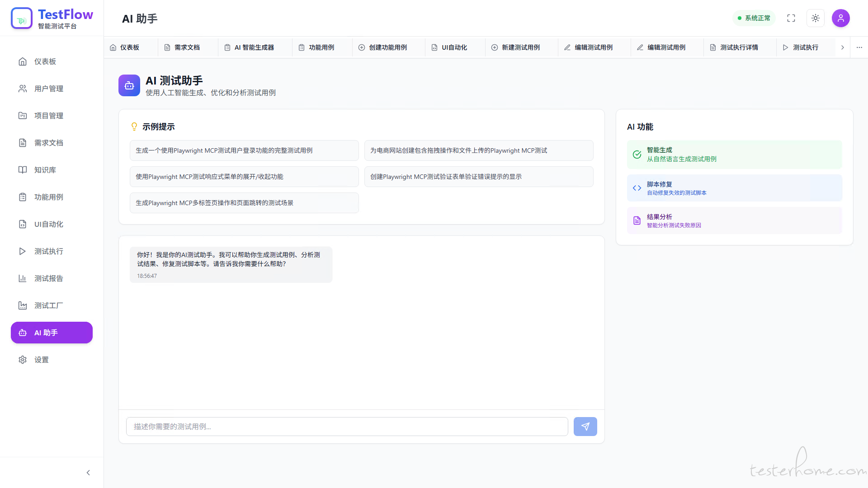
Task: Open 设置 gear in sidebar
Action: (x=41, y=360)
